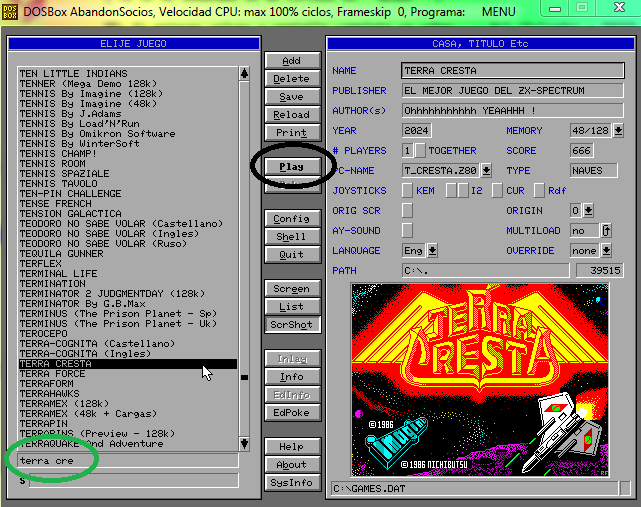Click the C:\GAMES.DAT status bar

[x=475, y=489]
